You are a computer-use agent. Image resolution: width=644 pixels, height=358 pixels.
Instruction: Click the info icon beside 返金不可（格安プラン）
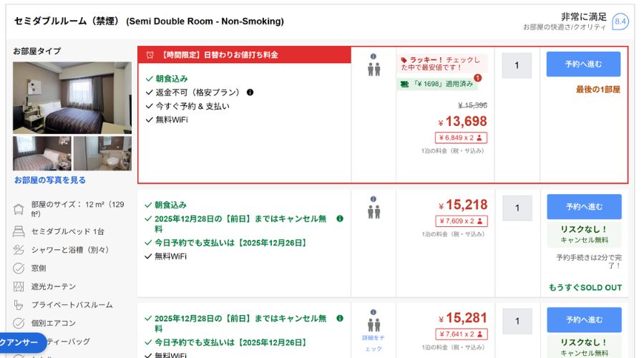[250, 92]
